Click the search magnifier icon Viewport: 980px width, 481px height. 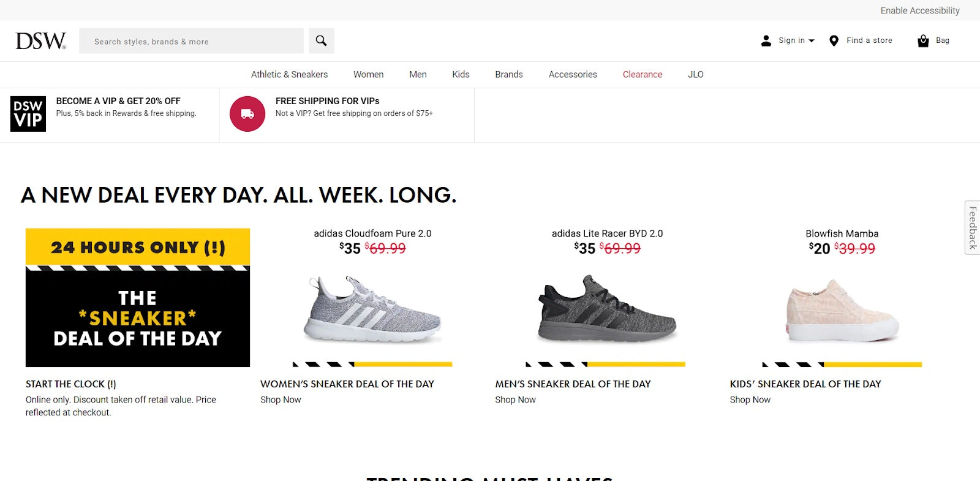321,40
